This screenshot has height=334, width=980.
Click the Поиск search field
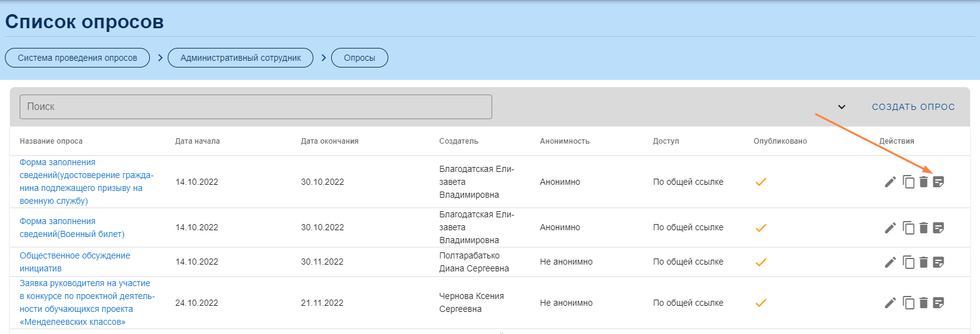tap(256, 107)
